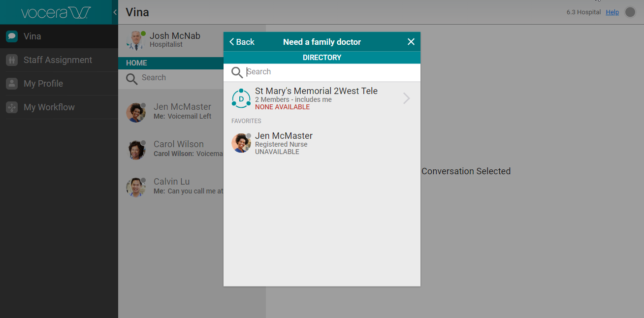Open the Carol Wilson conversation
Viewport: 644px width, 318px height.
click(x=178, y=149)
